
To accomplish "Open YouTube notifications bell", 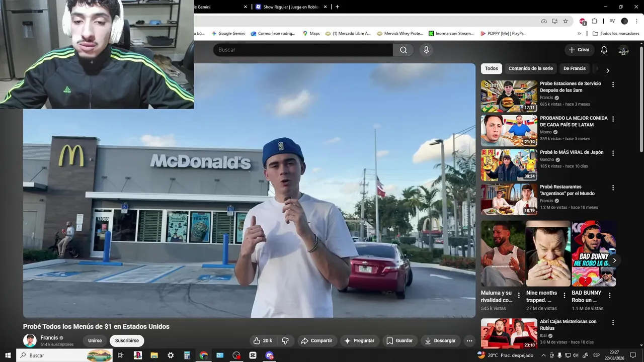I will pos(604,50).
